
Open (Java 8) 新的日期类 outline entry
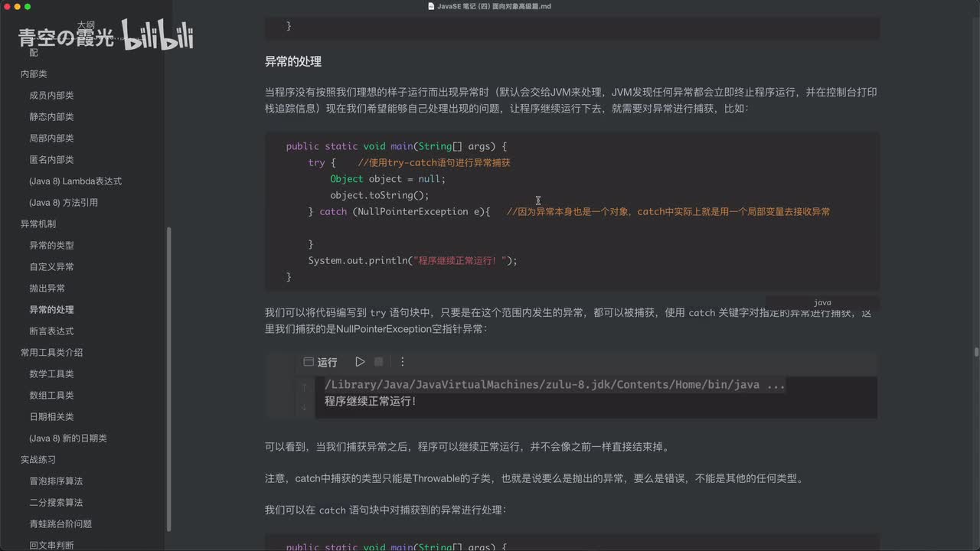68,439
